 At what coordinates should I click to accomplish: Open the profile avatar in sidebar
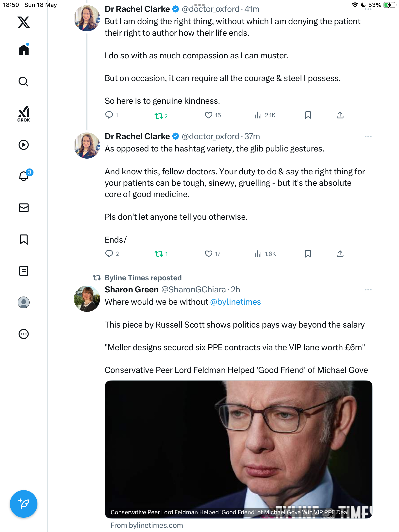pos(24,302)
